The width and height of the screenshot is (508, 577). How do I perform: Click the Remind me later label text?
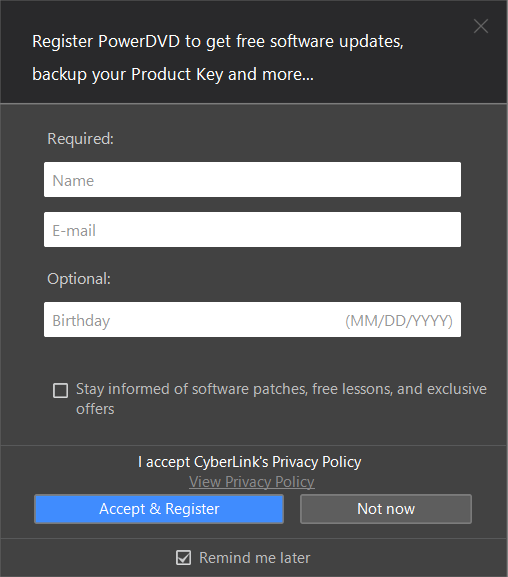pyautogui.click(x=255, y=558)
